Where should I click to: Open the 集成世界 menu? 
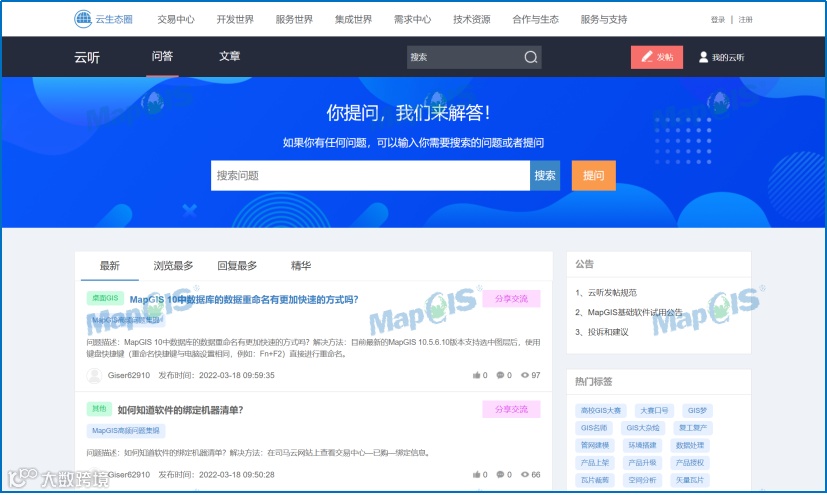[x=353, y=20]
